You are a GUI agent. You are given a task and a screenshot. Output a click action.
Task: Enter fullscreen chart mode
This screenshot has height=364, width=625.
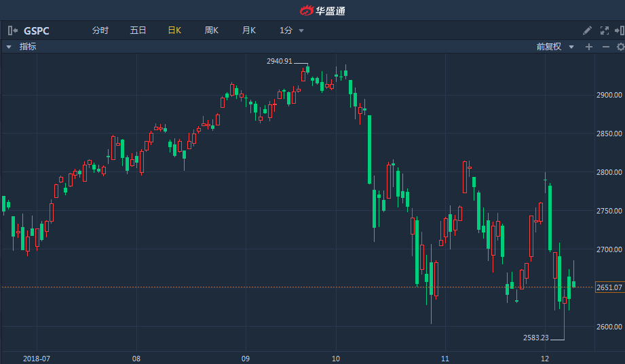coord(605,31)
